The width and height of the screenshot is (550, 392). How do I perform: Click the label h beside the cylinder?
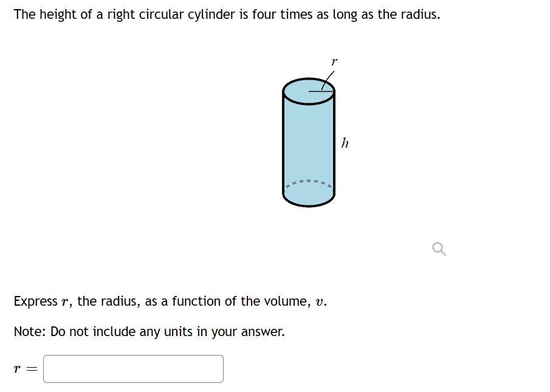[x=344, y=143]
